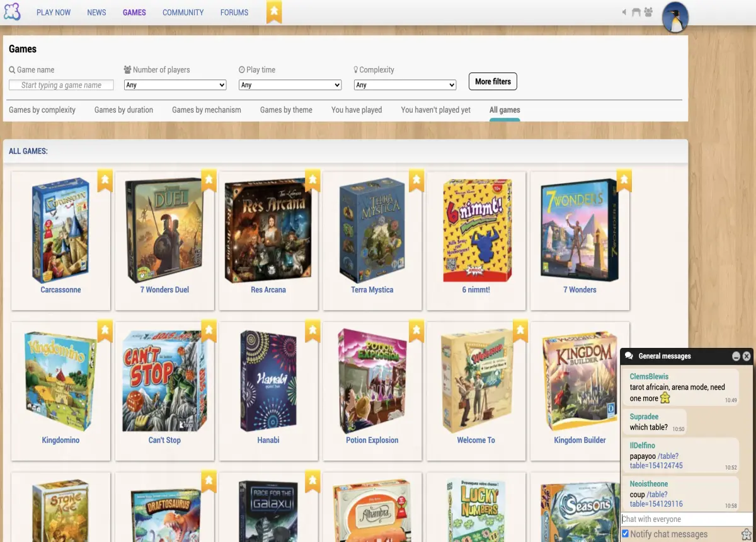Click the Welcome To title link
The image size is (756, 542).
(476, 440)
